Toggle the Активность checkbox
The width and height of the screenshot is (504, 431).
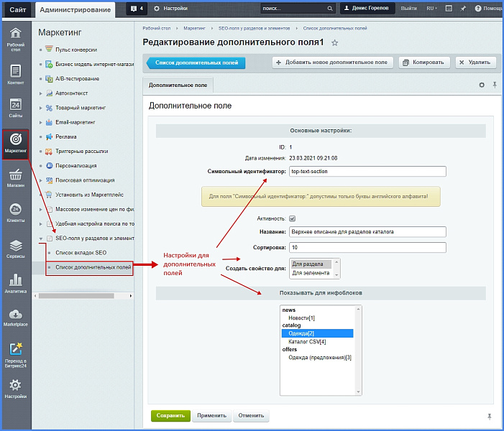[x=292, y=218]
